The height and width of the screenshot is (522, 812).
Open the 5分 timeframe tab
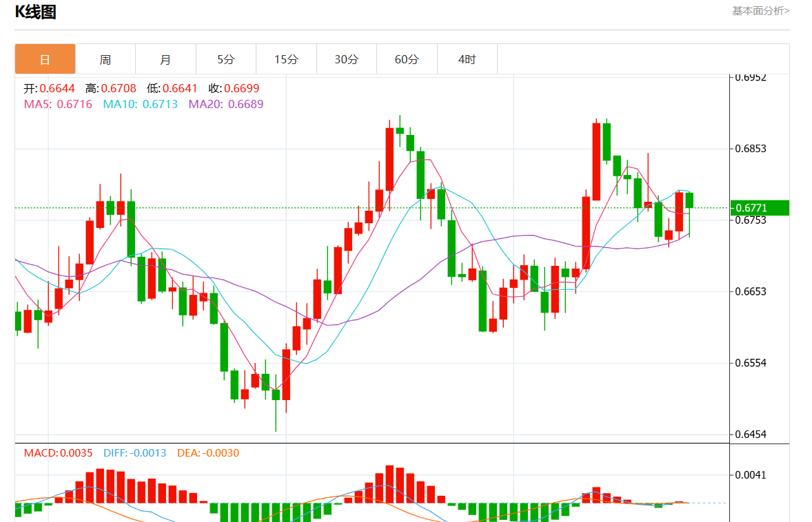pyautogui.click(x=226, y=59)
